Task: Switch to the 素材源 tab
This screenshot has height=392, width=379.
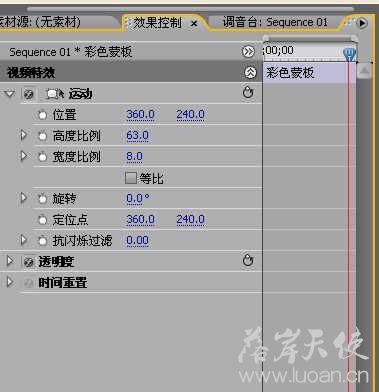Action: pyautogui.click(x=40, y=22)
